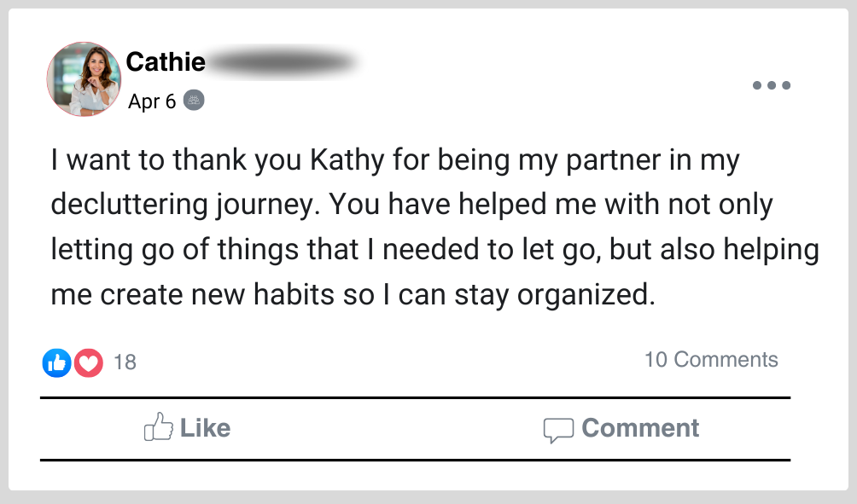Click the blurred last name
Image resolution: width=857 pixels, height=504 pixels.
[282, 62]
